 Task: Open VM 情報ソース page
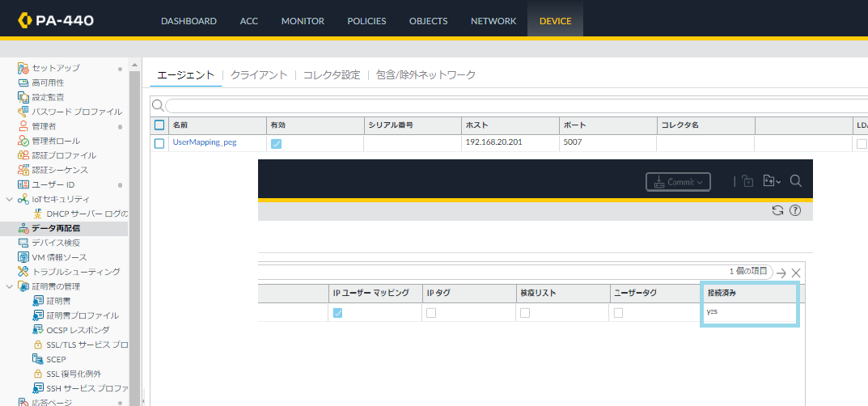click(59, 257)
